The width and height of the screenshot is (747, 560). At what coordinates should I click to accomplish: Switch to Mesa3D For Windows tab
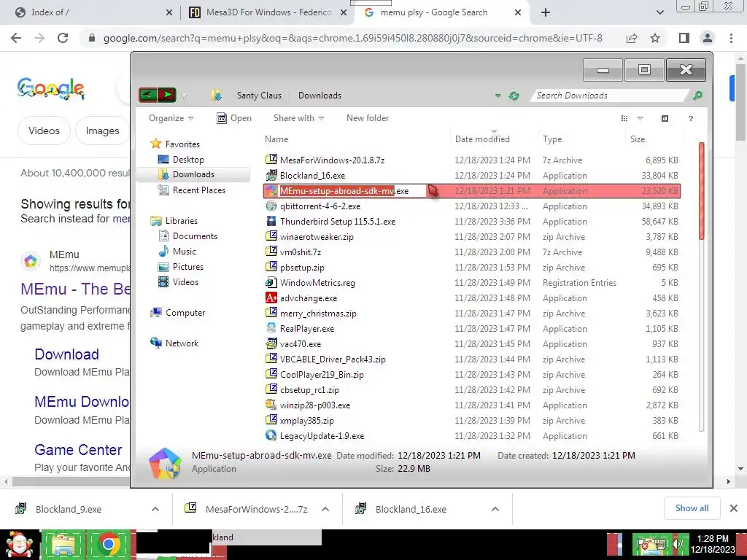[x=268, y=12]
